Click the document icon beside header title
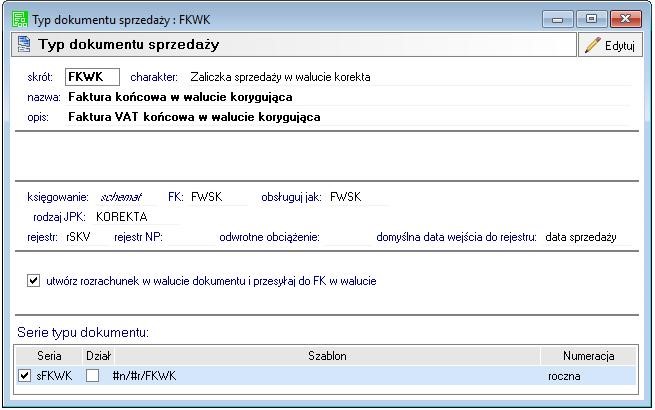This screenshot has width=655, height=410. tap(23, 45)
